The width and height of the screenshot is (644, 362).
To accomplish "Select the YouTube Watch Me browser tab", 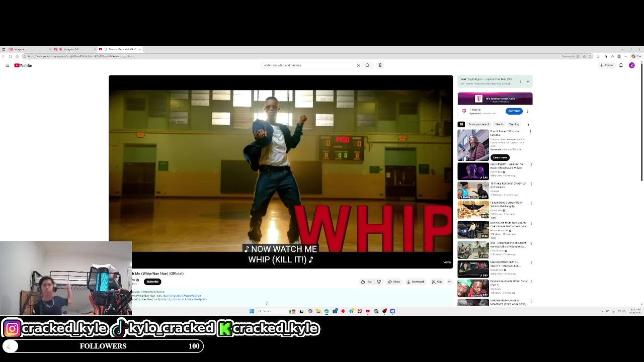I will [121, 49].
